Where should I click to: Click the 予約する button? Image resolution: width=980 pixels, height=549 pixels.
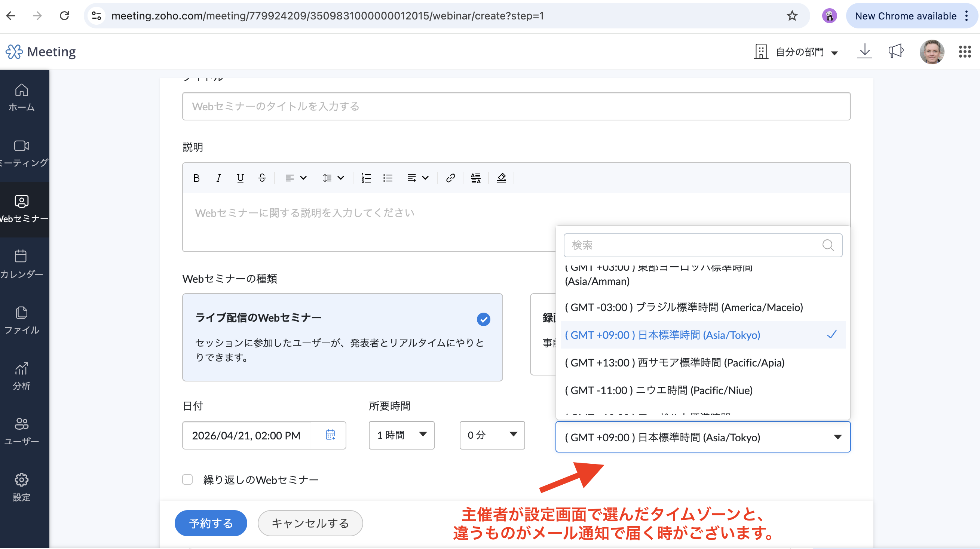[x=211, y=523]
